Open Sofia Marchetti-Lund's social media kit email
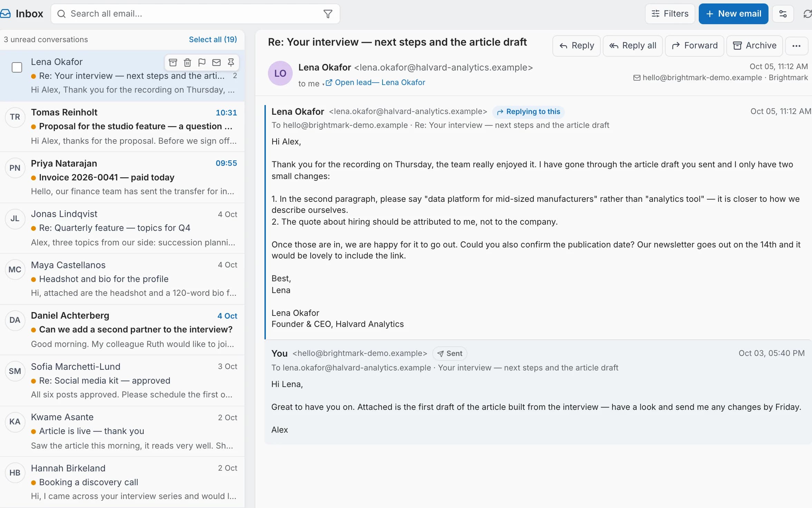This screenshot has height=508, width=812. [122, 380]
